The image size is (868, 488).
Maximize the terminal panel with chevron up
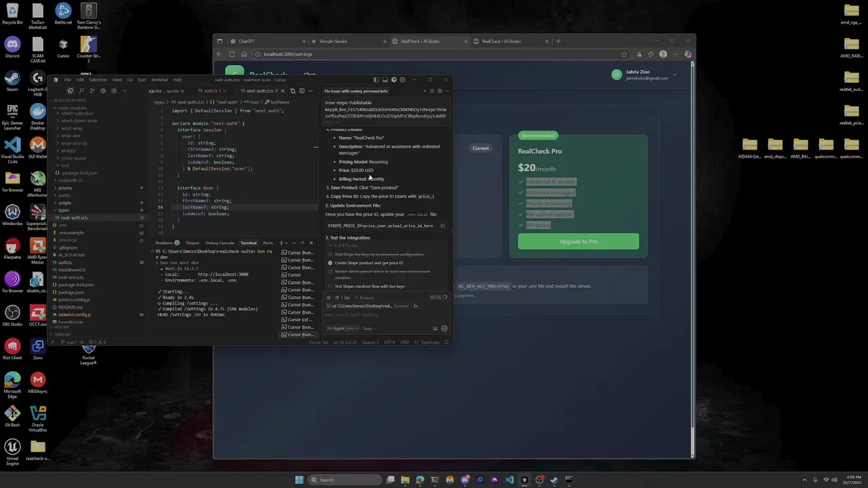(302, 243)
